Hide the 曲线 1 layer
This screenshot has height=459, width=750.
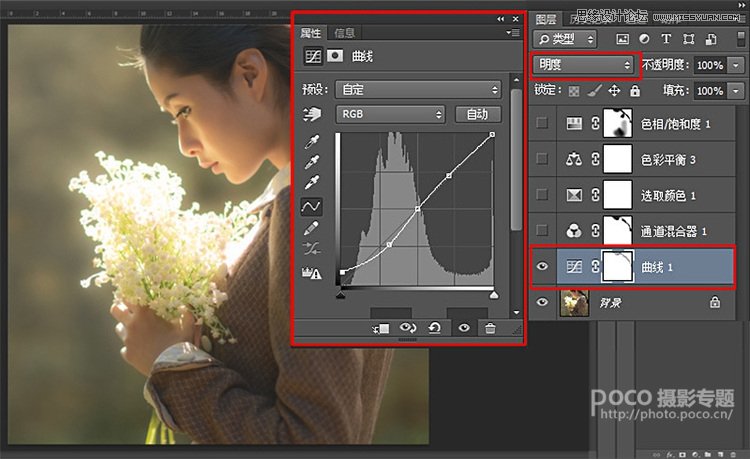click(x=542, y=266)
